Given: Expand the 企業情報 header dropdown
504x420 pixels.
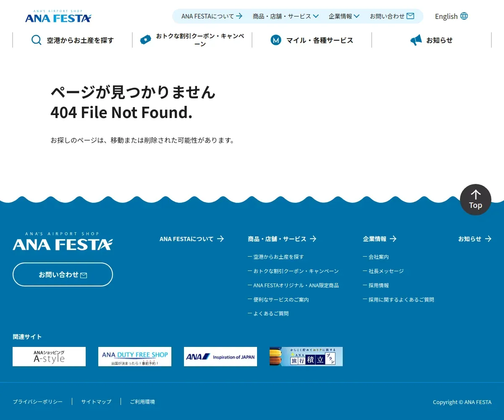Looking at the screenshot, I should coord(344,16).
